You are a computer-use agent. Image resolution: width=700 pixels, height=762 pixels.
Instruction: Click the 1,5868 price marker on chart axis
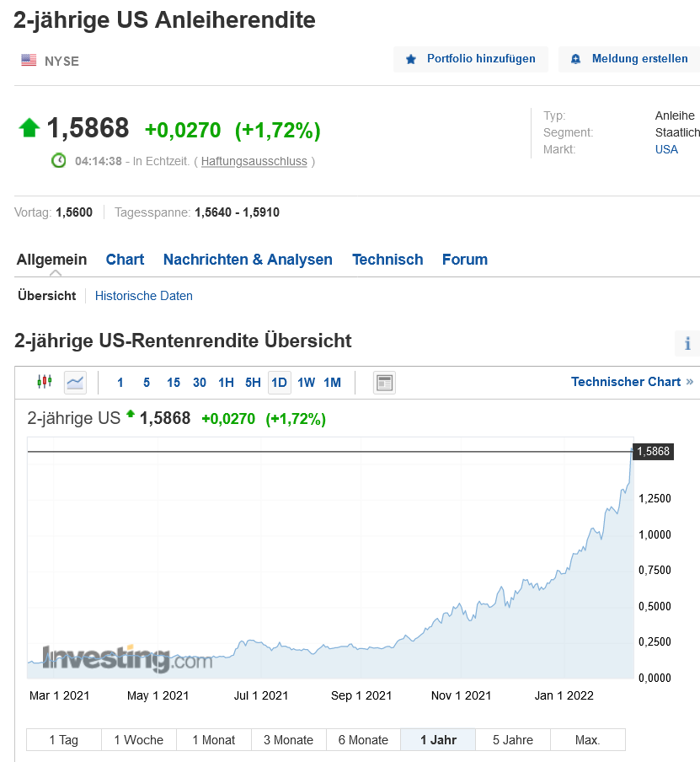(x=653, y=452)
